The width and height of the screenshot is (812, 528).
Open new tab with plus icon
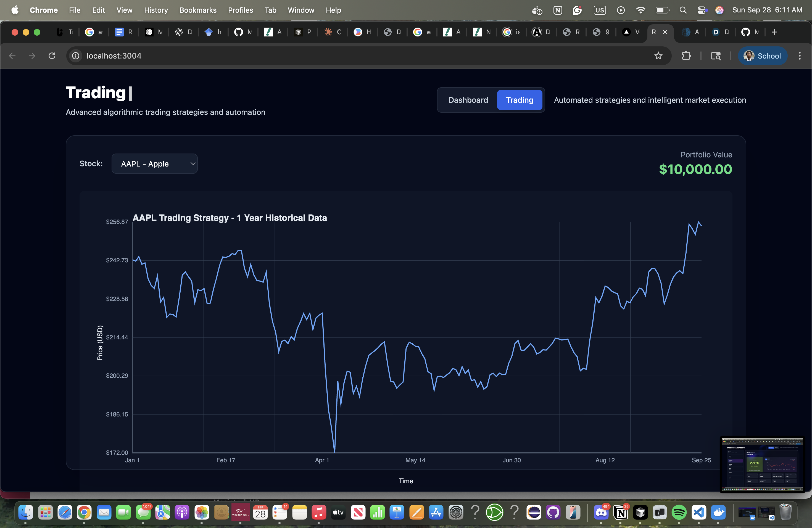[x=774, y=32]
